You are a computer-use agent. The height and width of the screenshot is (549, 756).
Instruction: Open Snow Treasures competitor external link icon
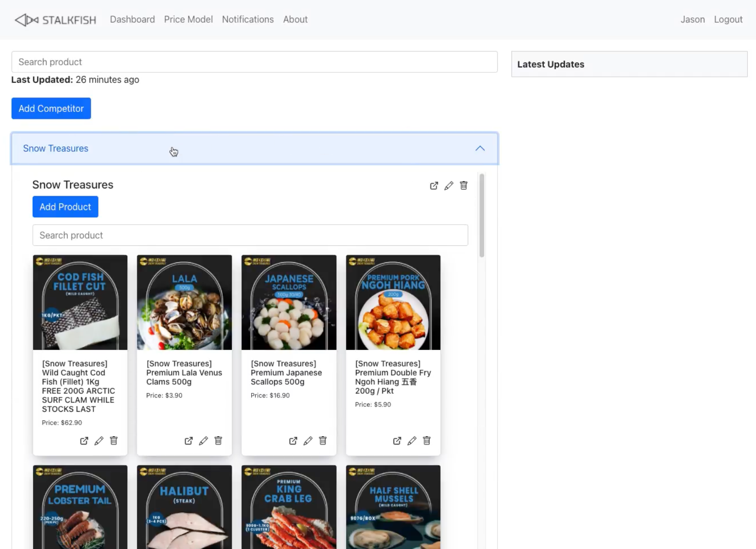point(434,185)
